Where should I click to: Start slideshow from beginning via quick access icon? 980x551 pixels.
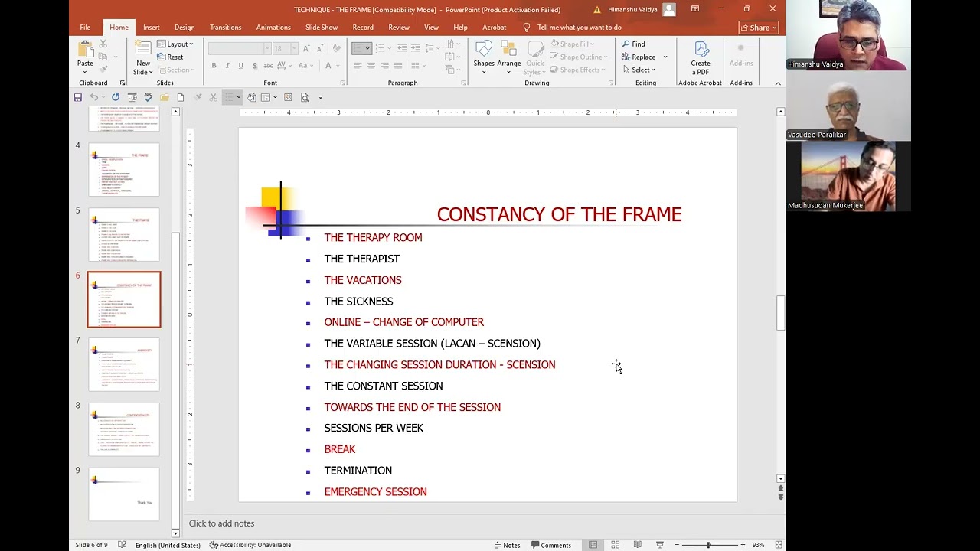(x=132, y=97)
